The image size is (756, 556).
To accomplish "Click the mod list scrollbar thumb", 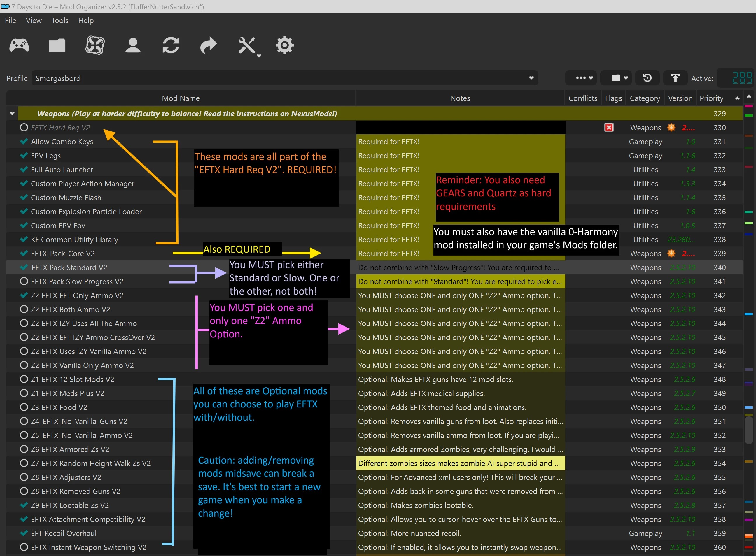I will pos(749,430).
